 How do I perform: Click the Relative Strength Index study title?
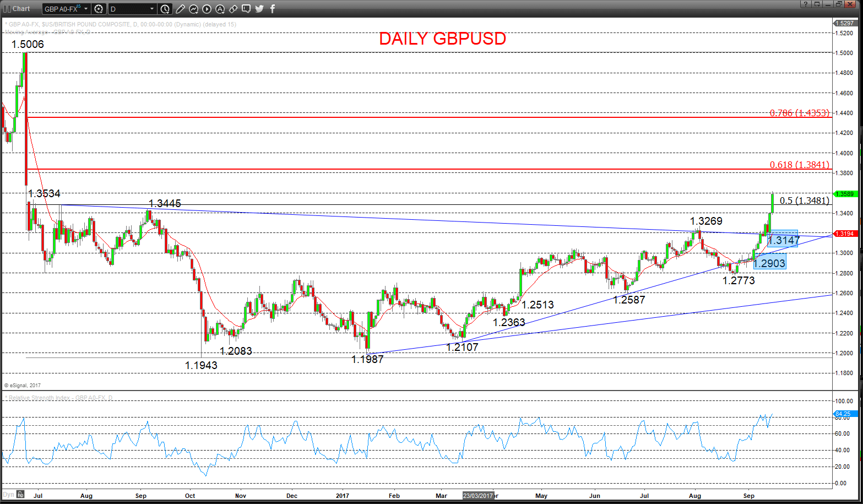(x=58, y=398)
